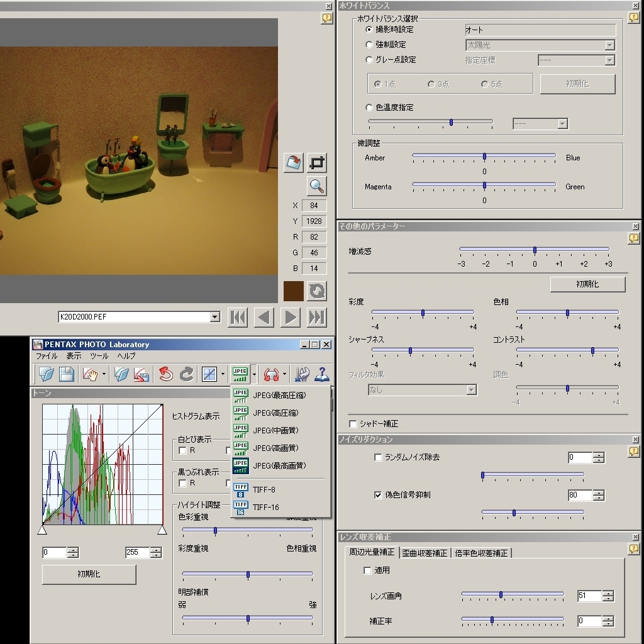Open the tools settings wrench icon
This screenshot has height=644, width=644.
point(303,374)
